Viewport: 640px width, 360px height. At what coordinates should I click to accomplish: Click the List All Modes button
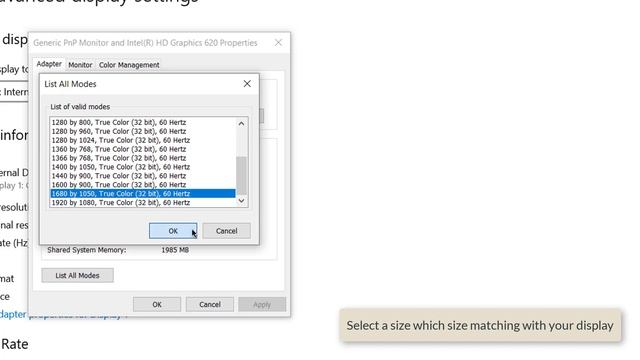coord(78,276)
